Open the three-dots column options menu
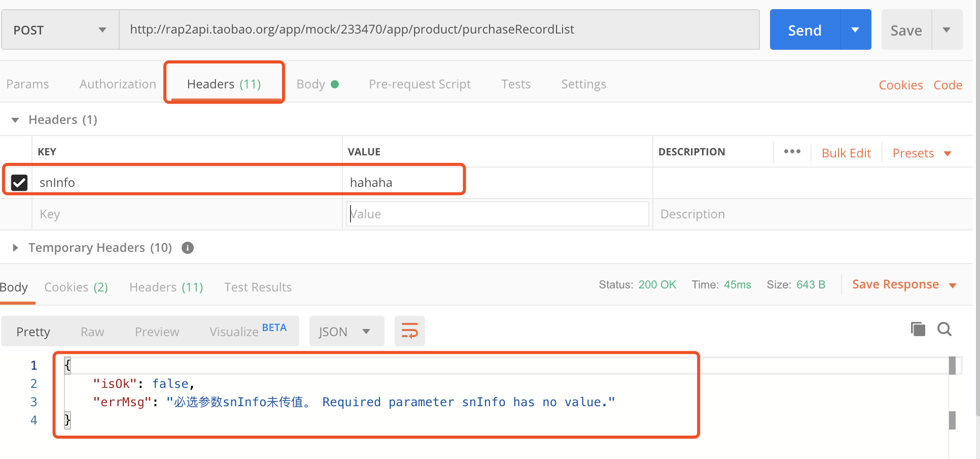The width and height of the screenshot is (980, 459). tap(792, 151)
